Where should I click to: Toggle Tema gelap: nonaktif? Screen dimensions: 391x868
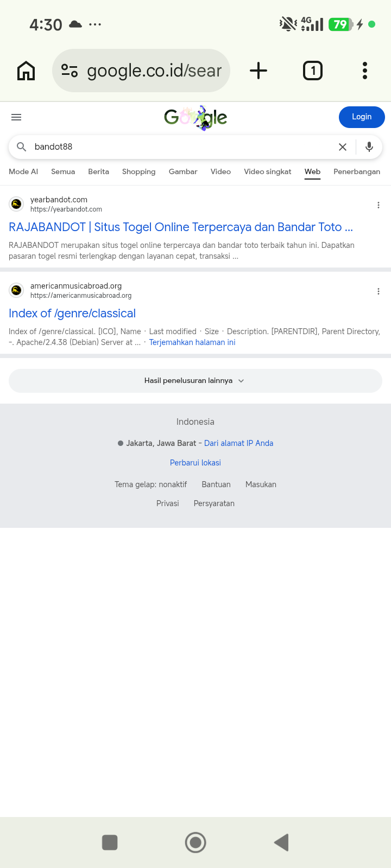150,484
